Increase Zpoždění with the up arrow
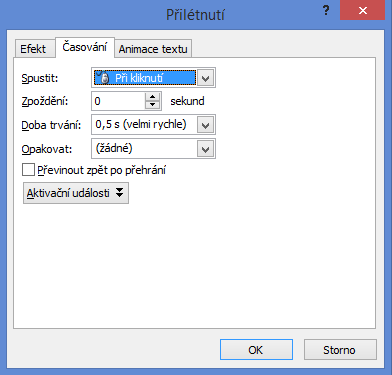392x375 pixels. pyautogui.click(x=153, y=97)
